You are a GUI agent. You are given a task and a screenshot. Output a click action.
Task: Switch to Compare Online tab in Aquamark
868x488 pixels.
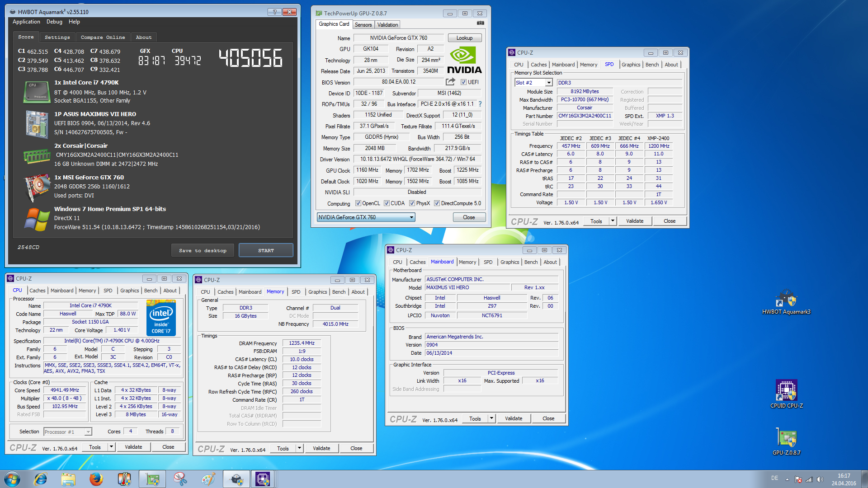pyautogui.click(x=103, y=37)
